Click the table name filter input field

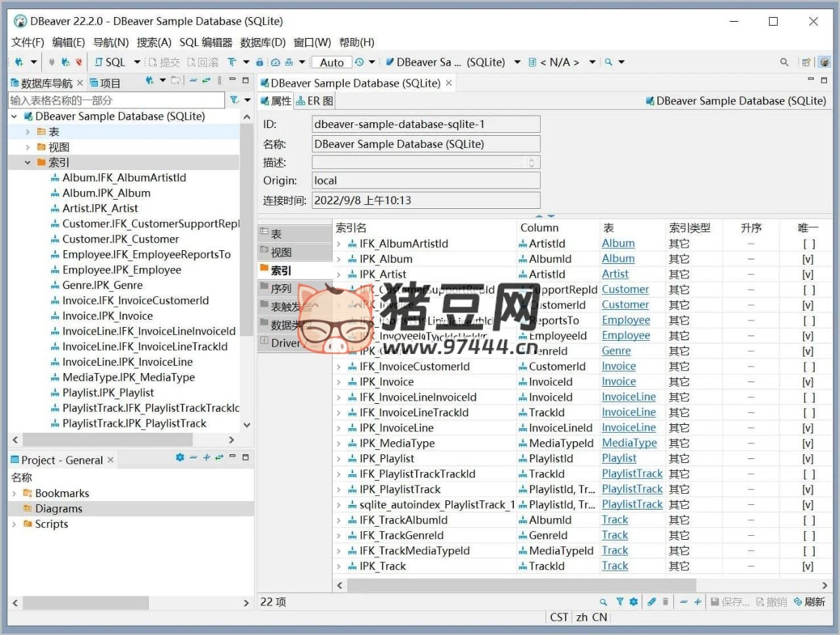coord(116,100)
